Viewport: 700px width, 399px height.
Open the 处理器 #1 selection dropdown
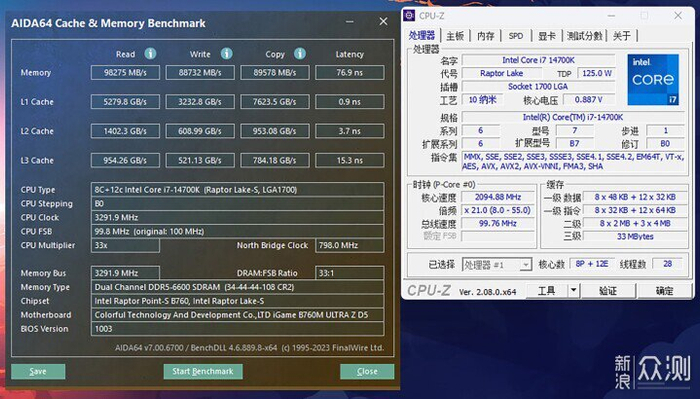[497, 265]
